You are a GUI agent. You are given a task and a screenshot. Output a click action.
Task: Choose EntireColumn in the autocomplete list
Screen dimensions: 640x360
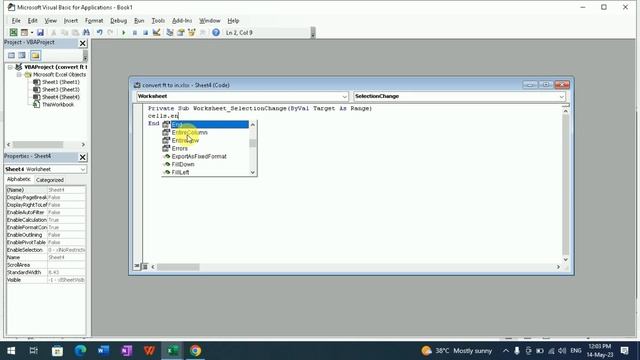point(205,133)
